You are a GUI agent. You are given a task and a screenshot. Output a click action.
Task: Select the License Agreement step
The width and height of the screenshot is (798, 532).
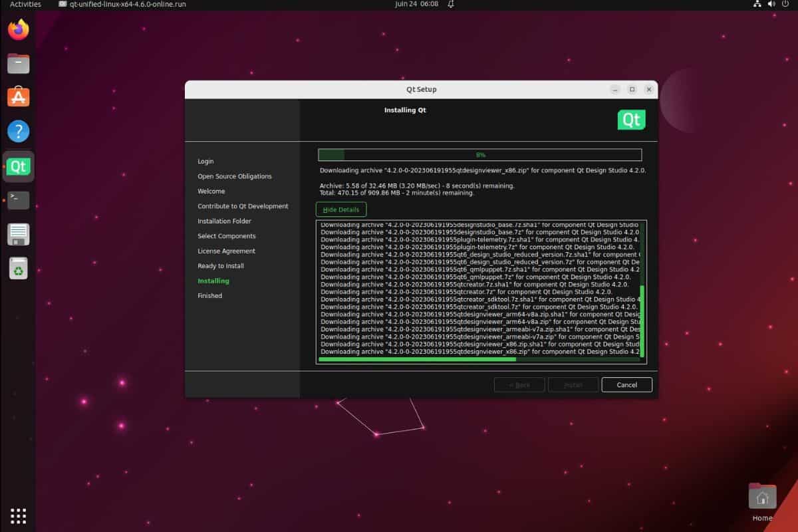tap(226, 251)
